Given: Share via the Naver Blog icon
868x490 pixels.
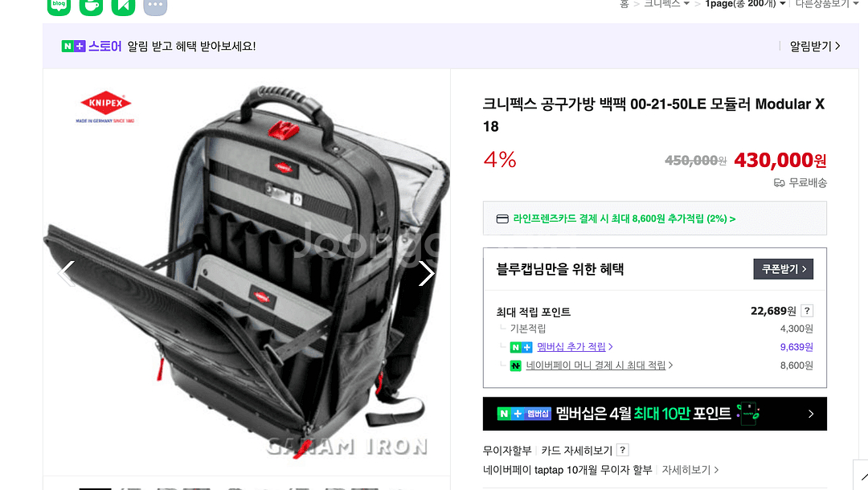Looking at the screenshot, I should (59, 6).
